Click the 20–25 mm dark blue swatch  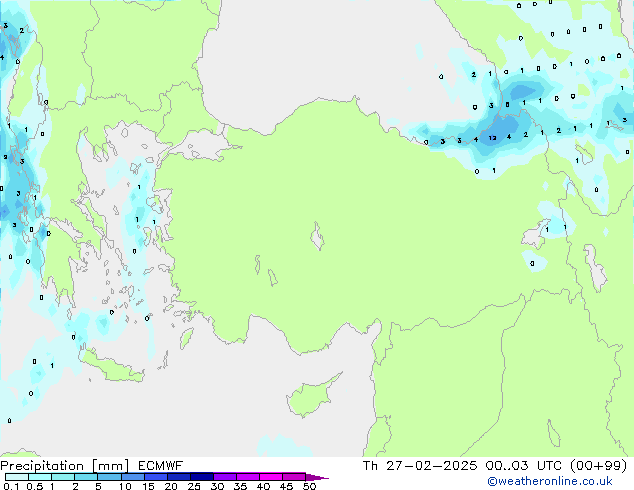pyautogui.click(x=179, y=477)
